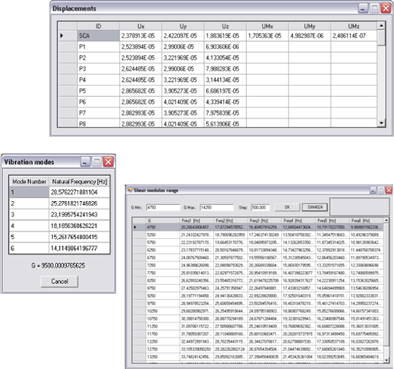Close the Vibration modes dialog
394x369 pixels.
coord(108,162)
